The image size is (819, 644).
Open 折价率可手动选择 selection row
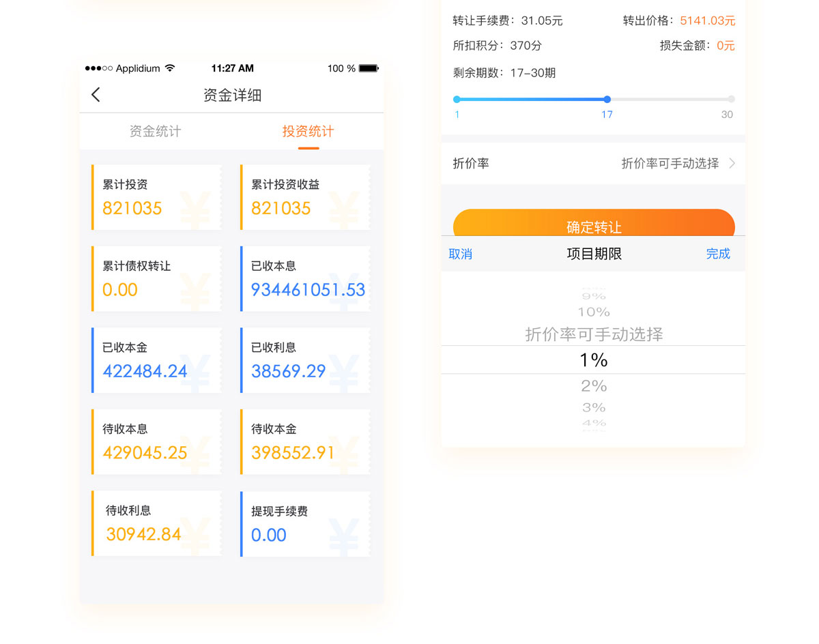pos(592,163)
